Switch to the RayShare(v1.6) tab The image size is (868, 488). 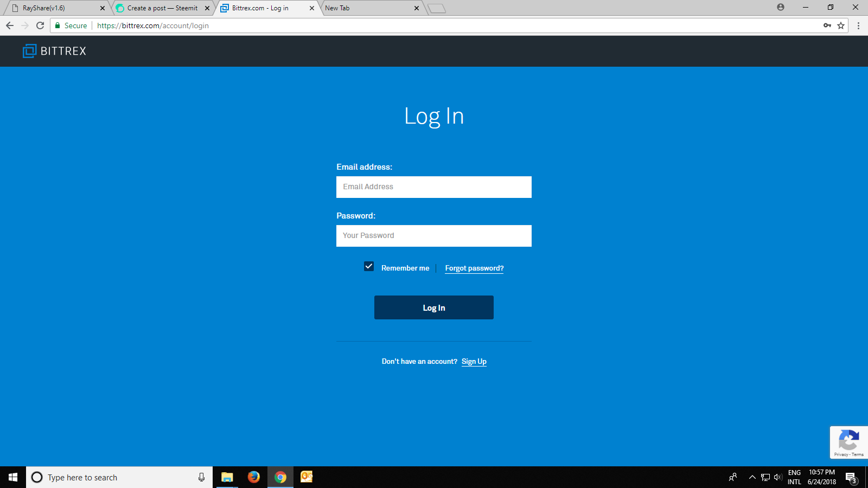click(56, 8)
